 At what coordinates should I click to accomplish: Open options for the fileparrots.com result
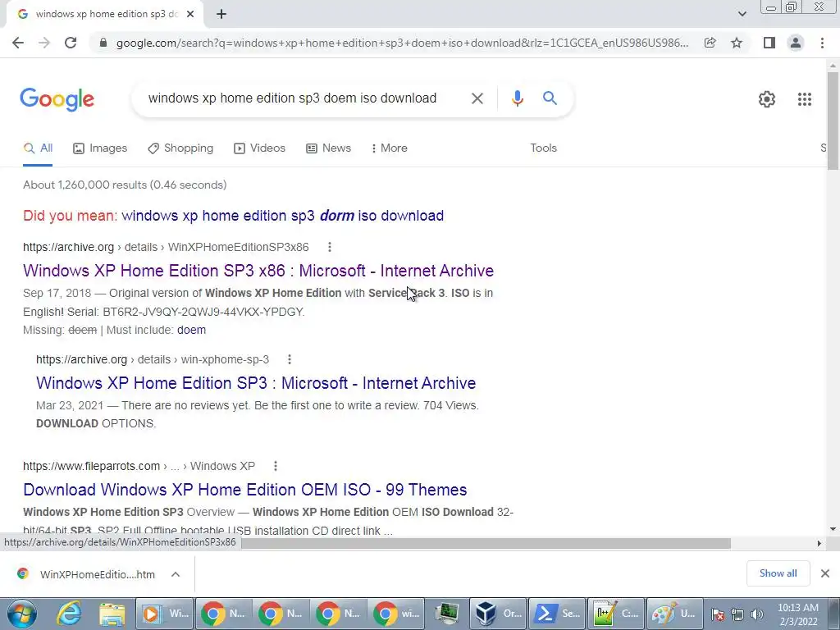[x=276, y=466]
